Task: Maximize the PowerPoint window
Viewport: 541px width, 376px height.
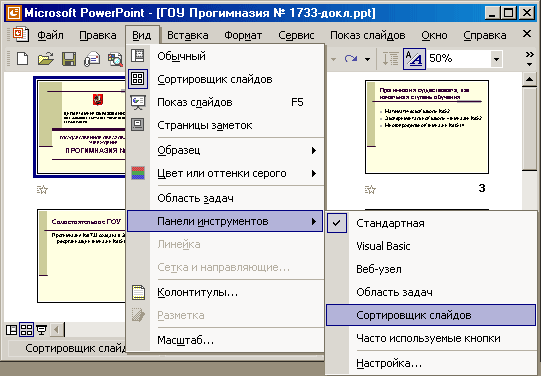Action: 509,13
